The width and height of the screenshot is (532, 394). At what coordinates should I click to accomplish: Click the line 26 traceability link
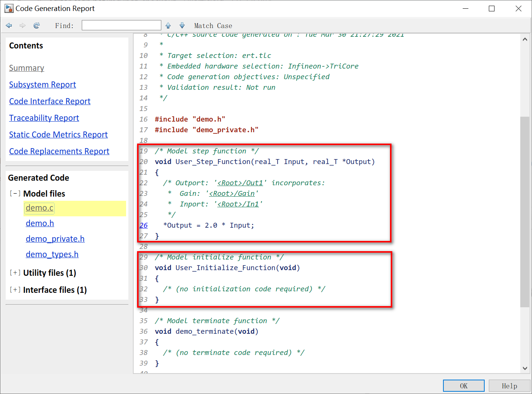click(x=144, y=225)
